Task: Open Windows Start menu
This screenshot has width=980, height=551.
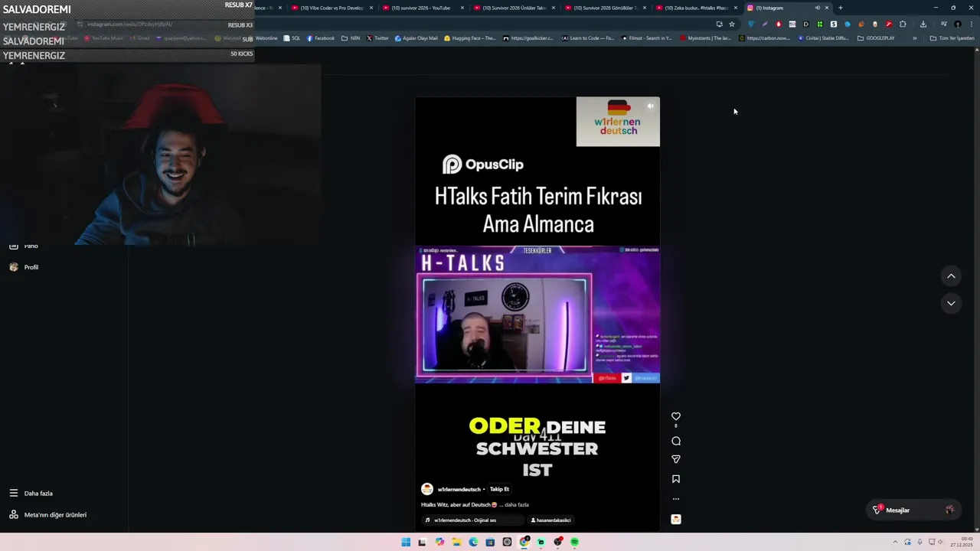Action: coord(406,542)
